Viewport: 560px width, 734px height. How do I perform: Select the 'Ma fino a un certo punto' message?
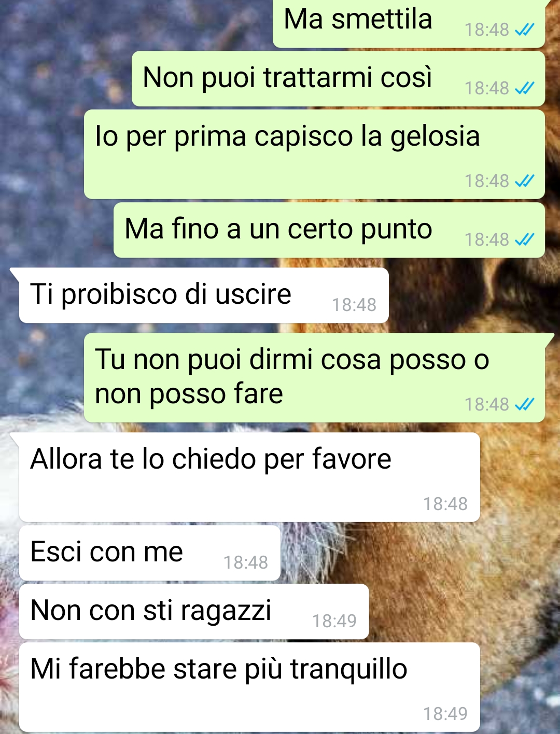[329, 230]
